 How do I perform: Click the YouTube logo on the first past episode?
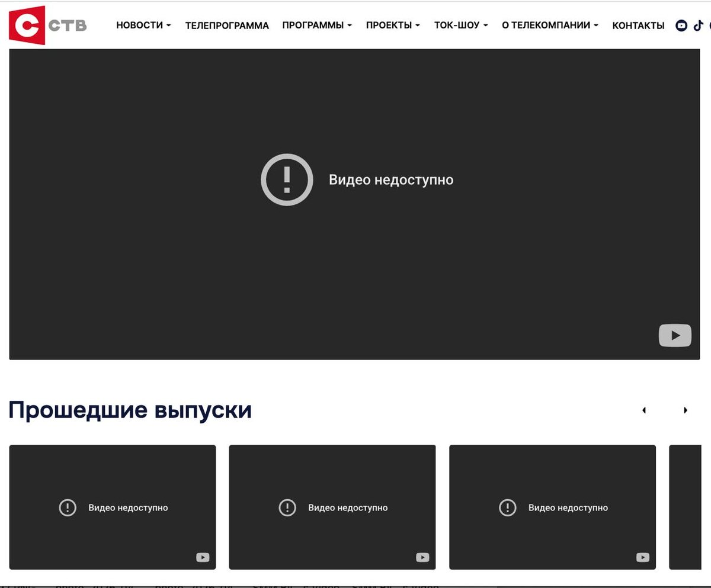(203, 557)
